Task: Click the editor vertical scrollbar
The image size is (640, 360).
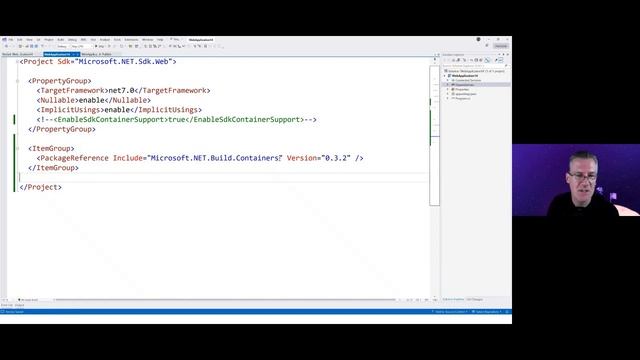Action: pos(435,135)
